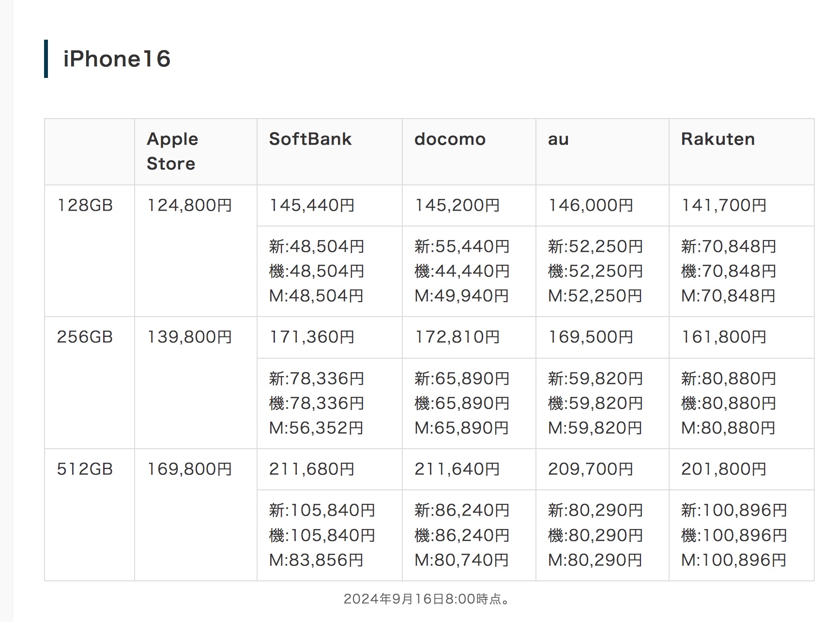This screenshot has width=840, height=622.
Task: Click the 128GB row label
Action: pos(85,205)
